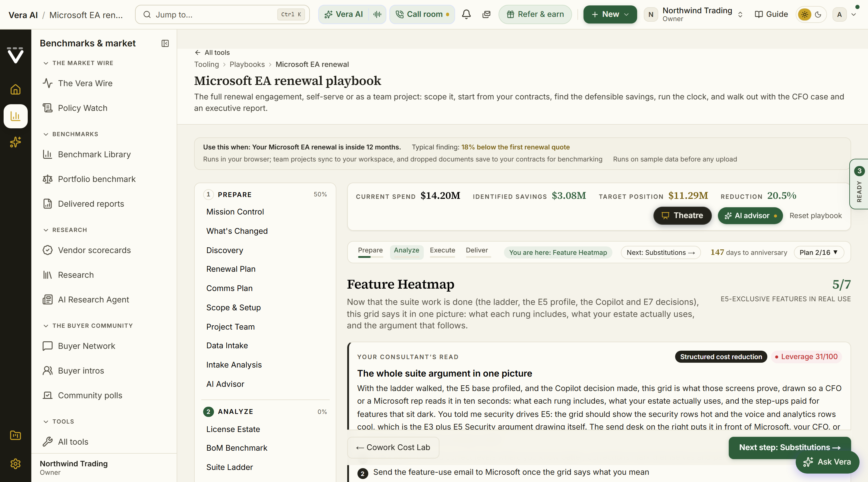Click the A user avatar

coord(839,14)
